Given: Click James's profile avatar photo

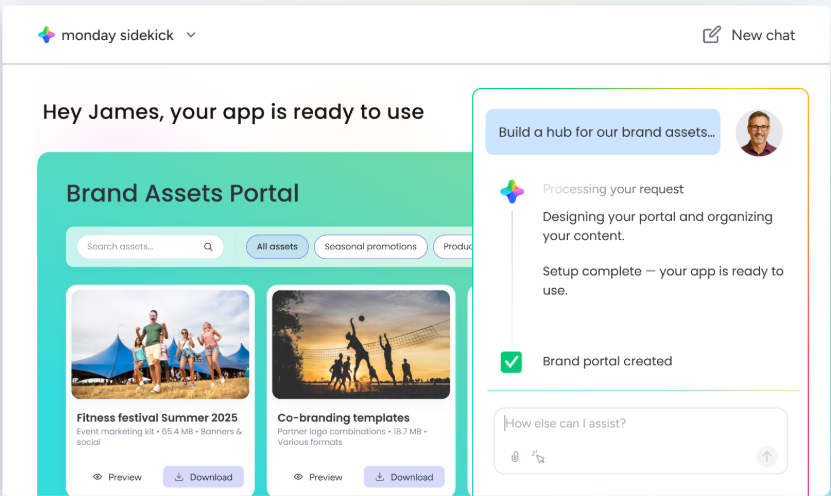Looking at the screenshot, I should pyautogui.click(x=759, y=132).
